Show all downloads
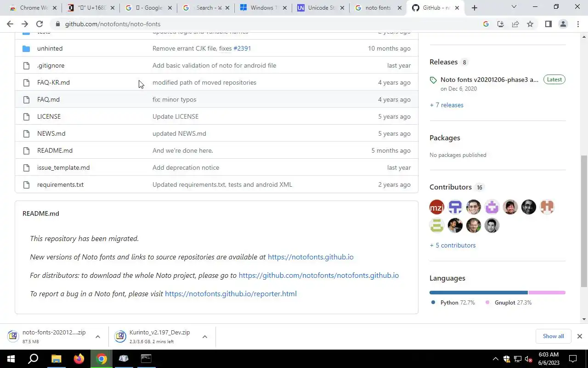Image resolution: width=588 pixels, height=368 pixels. click(x=553, y=336)
